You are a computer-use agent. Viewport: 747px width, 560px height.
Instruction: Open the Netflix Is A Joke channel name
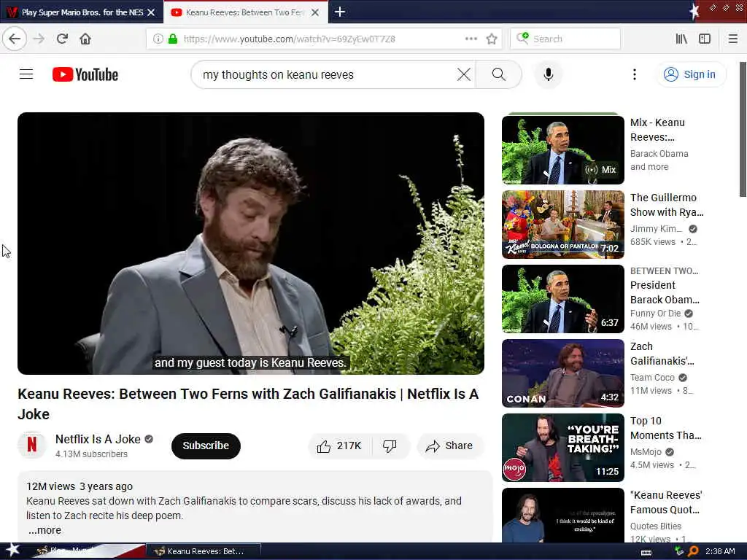point(98,439)
